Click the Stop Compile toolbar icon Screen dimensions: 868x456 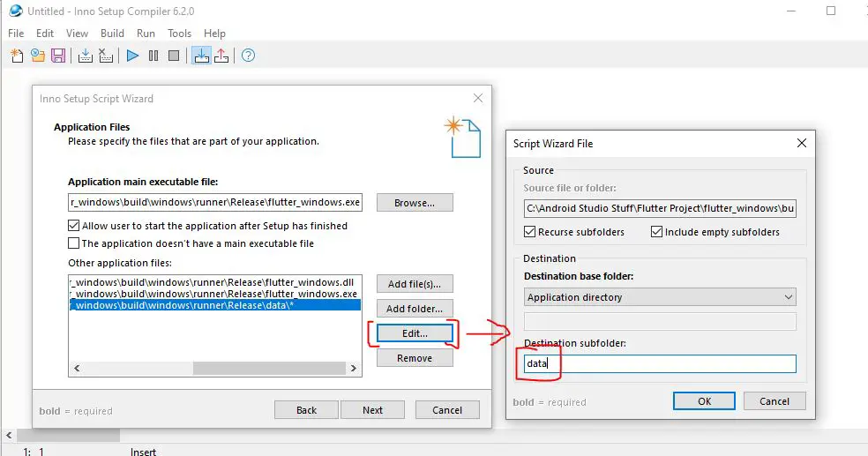(106, 56)
